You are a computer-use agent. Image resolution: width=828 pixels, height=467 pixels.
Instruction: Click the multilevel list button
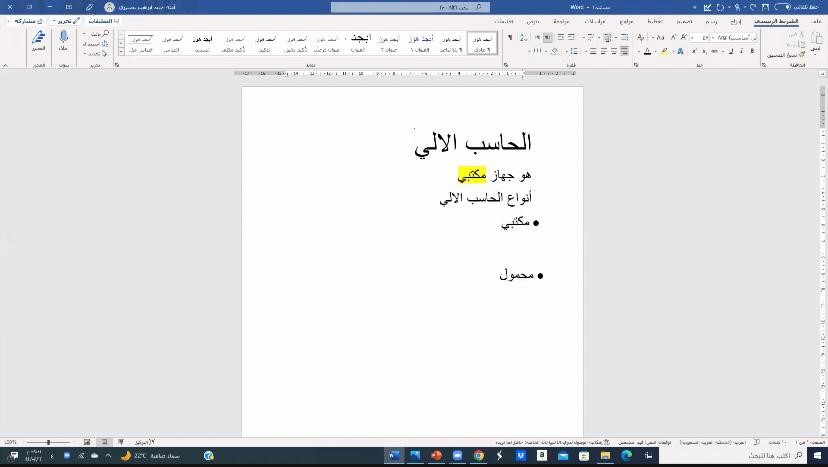(590, 38)
